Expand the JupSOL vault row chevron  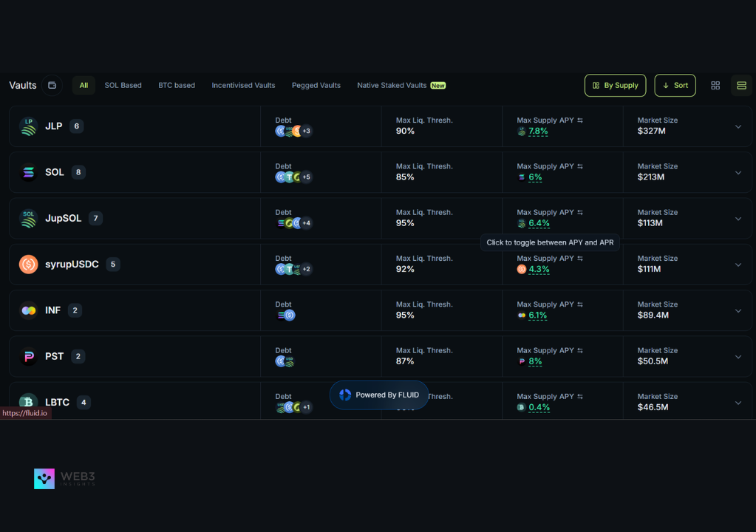738,219
